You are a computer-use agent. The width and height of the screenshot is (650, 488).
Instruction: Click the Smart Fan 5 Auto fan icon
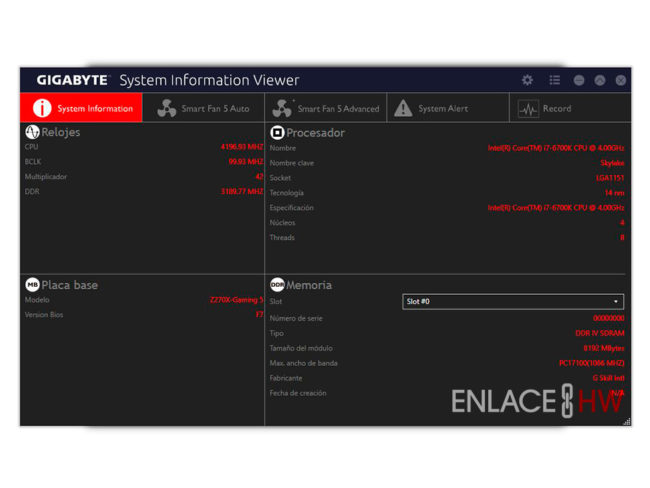coord(166,108)
